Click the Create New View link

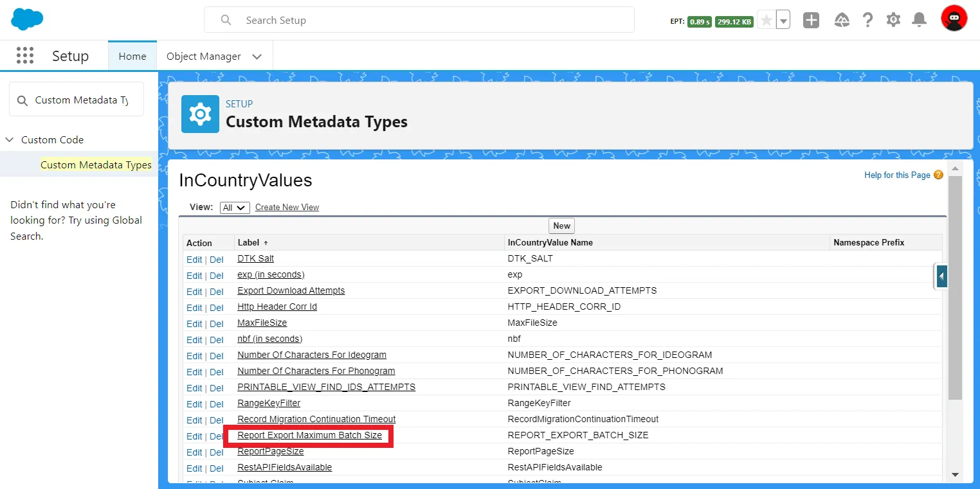point(287,208)
